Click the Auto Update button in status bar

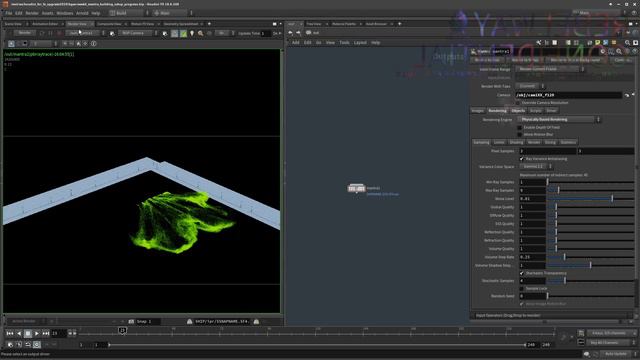coord(616,354)
